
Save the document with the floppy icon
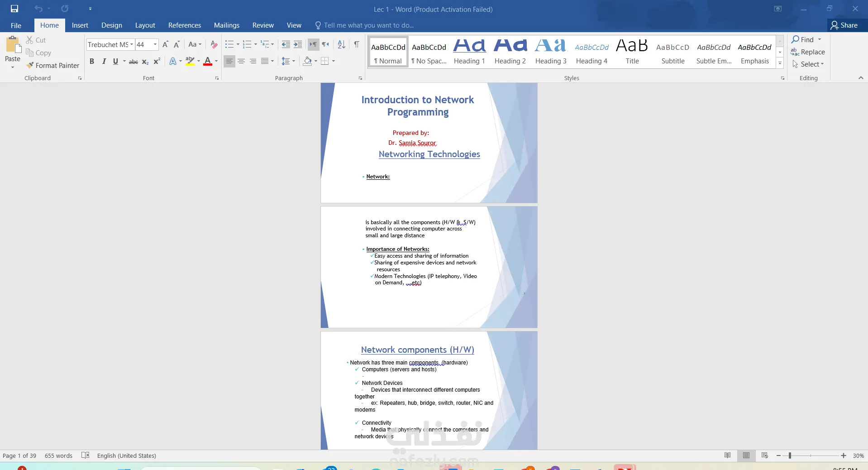pos(14,9)
